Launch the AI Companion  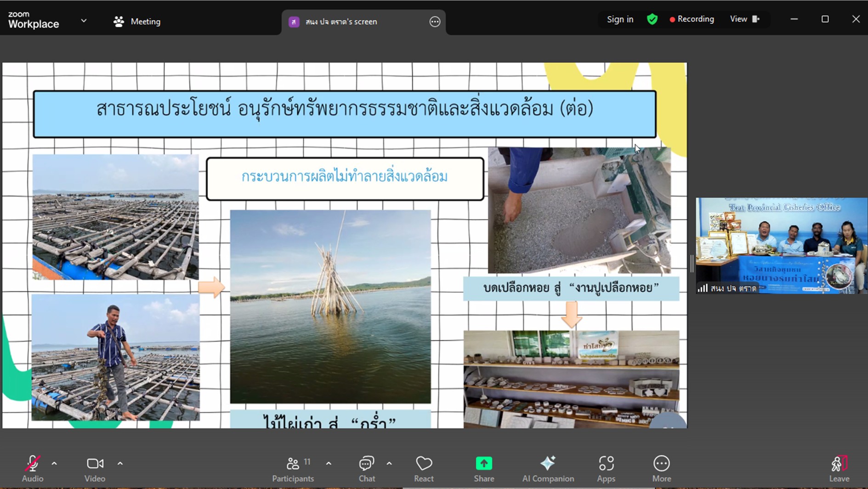548,468
